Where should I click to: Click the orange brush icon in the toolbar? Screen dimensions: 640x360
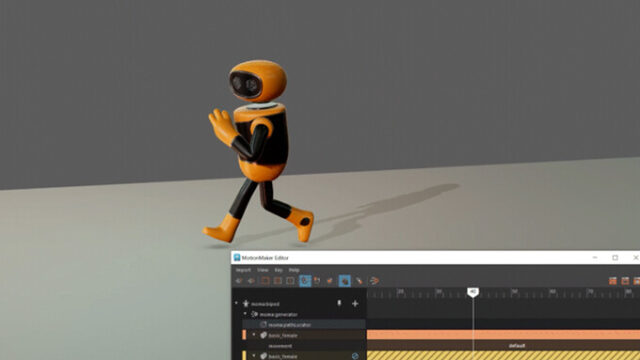coord(359,281)
